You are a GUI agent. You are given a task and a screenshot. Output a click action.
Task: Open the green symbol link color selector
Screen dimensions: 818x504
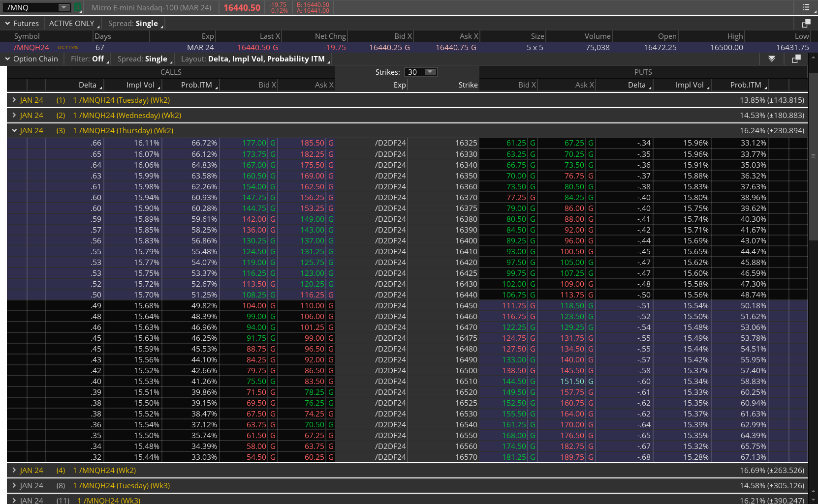point(78,7)
